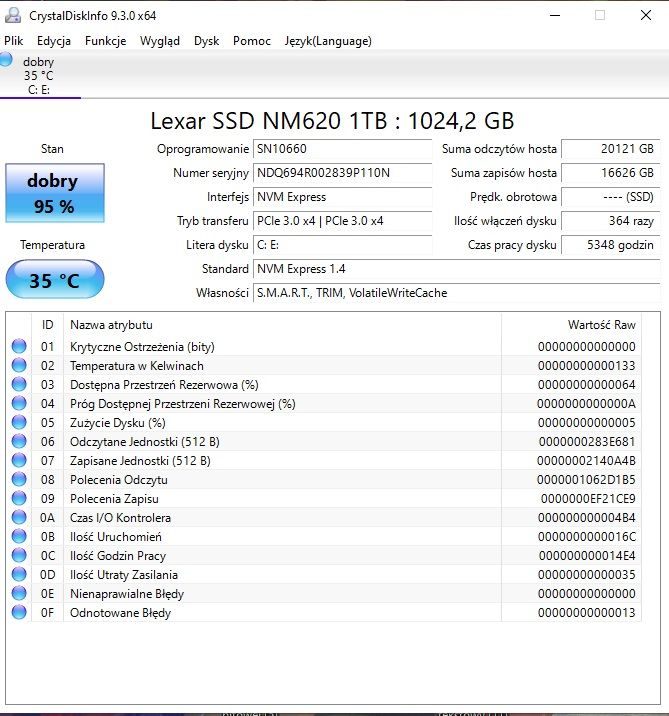Click status icon for Nienaprawialne Błędy row
Image resolution: width=669 pixels, height=716 pixels.
[x=19, y=594]
